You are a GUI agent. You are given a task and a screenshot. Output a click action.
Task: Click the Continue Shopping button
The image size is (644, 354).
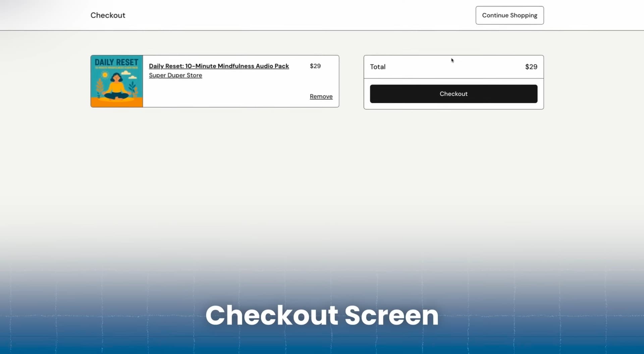[x=509, y=15]
